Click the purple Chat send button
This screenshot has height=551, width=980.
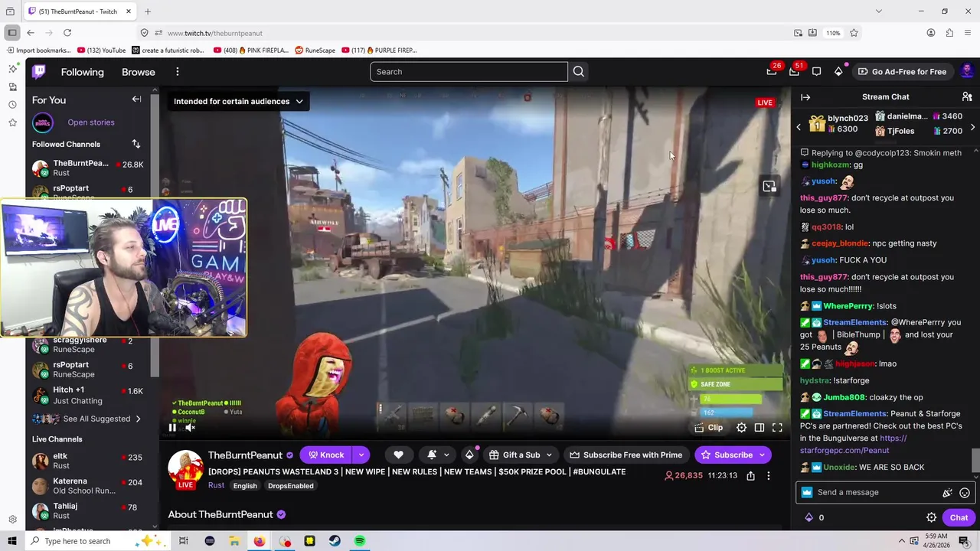tap(959, 518)
